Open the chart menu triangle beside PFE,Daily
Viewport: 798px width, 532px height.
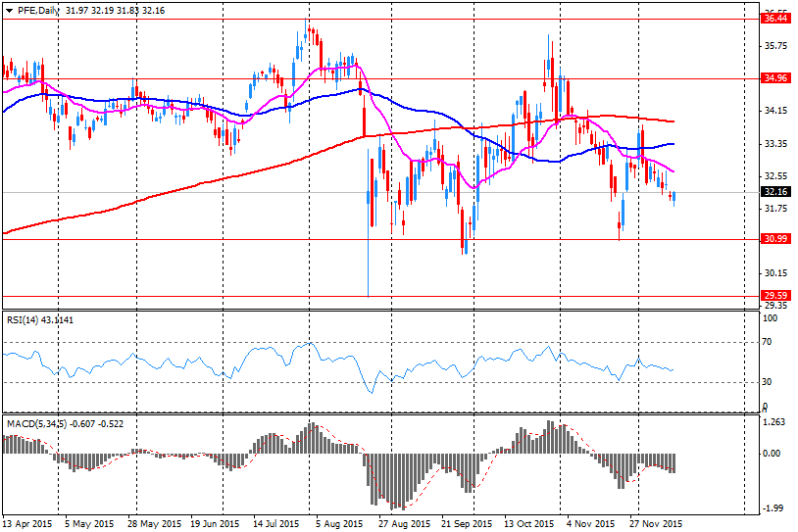[x=9, y=11]
